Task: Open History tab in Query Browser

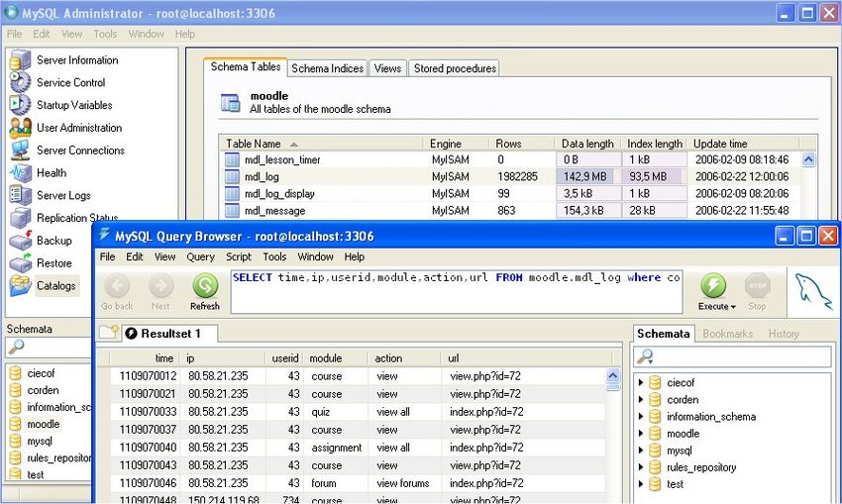Action: 784,334
